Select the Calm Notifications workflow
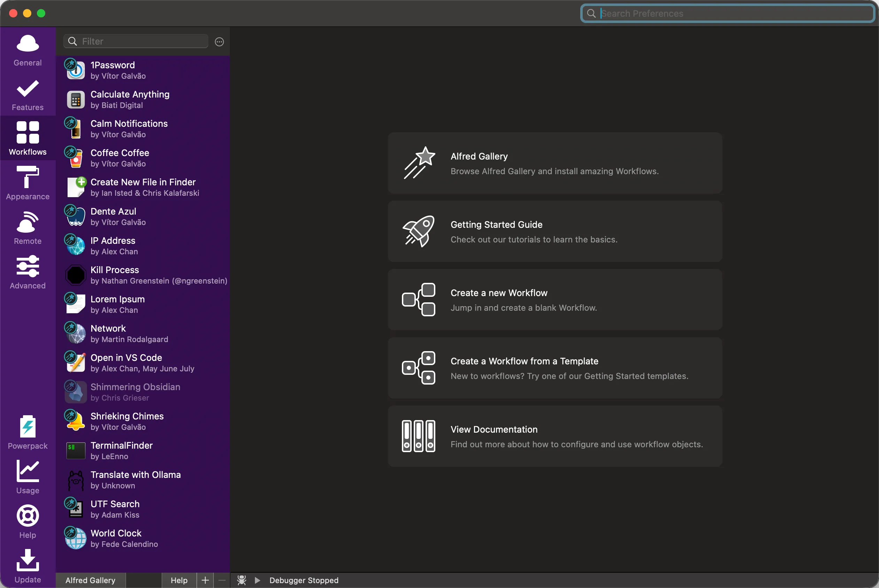This screenshot has width=879, height=588. coord(143,129)
